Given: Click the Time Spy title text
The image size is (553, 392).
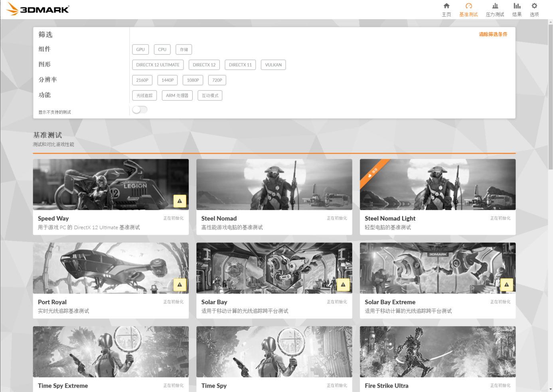Looking at the screenshot, I should [x=214, y=386].
